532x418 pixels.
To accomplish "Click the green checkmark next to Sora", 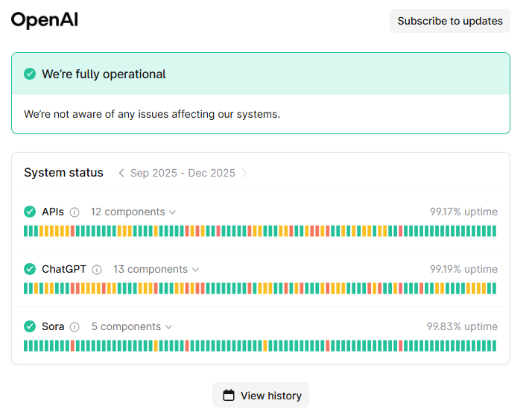I will pos(30,326).
